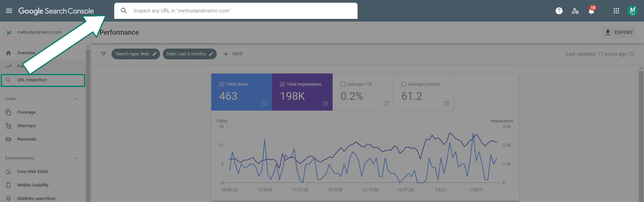The height and width of the screenshot is (202, 644).
Task: Open notifications bell with 18 badge
Action: 591,10
